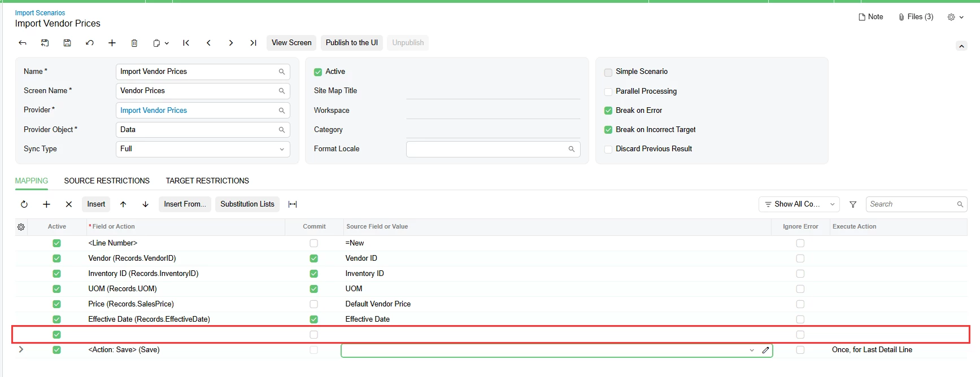The height and width of the screenshot is (377, 980).
Task: Go to next record icon
Action: tap(231, 43)
